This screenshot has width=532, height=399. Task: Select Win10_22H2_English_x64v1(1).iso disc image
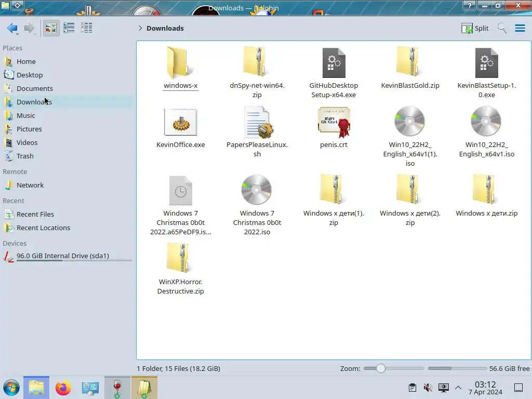(410, 137)
